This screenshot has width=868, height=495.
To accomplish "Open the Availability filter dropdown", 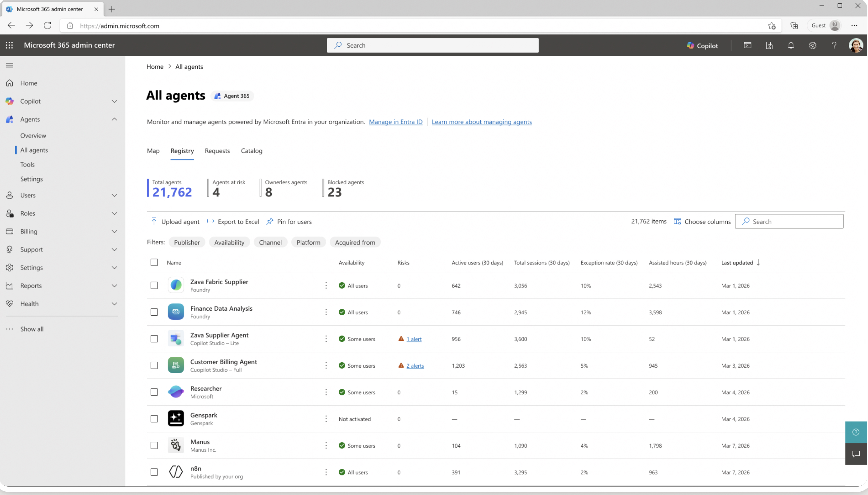I will tap(229, 243).
